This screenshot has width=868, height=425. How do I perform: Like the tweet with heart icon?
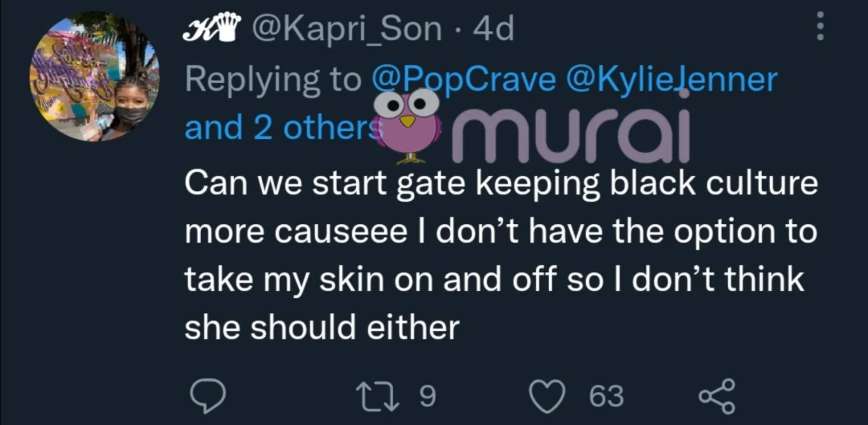(x=547, y=397)
